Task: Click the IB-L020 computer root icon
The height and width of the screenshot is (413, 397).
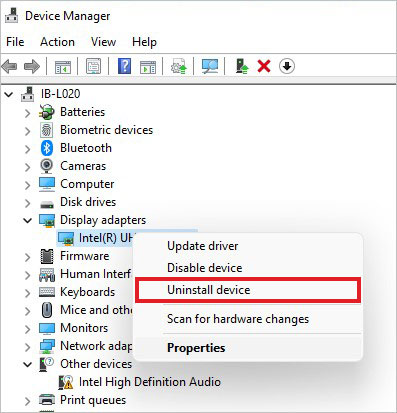Action: coord(28,94)
